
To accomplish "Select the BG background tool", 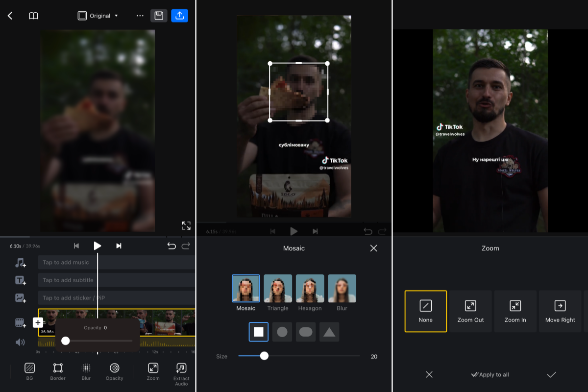I will [x=29, y=371].
